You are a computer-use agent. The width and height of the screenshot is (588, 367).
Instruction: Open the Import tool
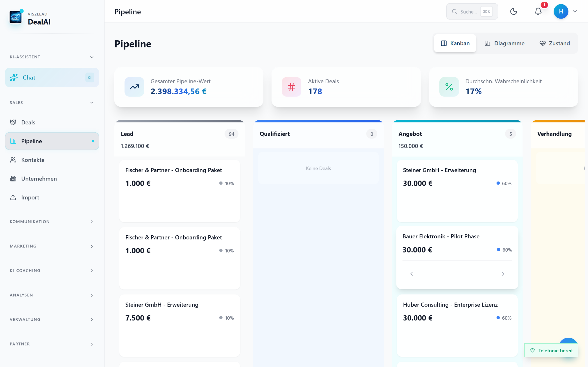pos(30,197)
